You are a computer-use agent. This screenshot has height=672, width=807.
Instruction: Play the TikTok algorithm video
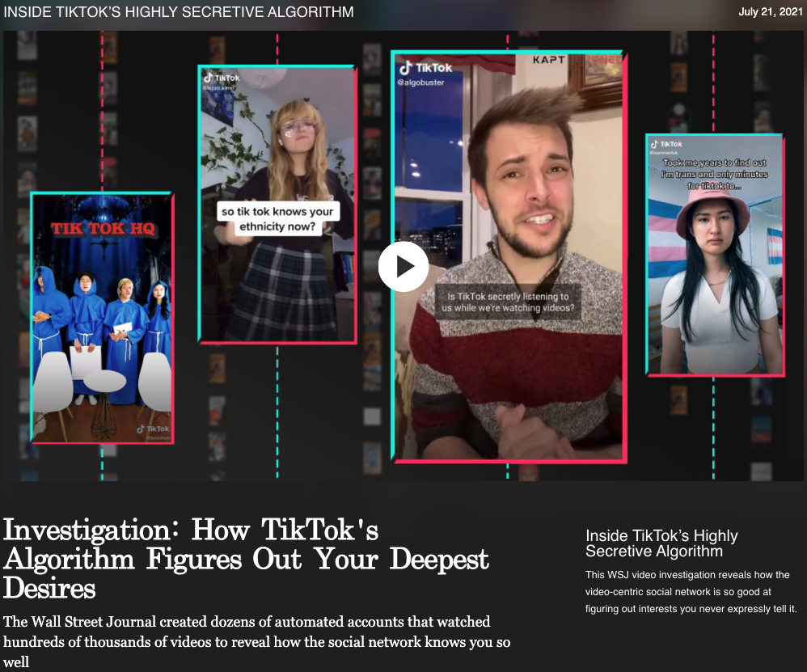tap(403, 266)
